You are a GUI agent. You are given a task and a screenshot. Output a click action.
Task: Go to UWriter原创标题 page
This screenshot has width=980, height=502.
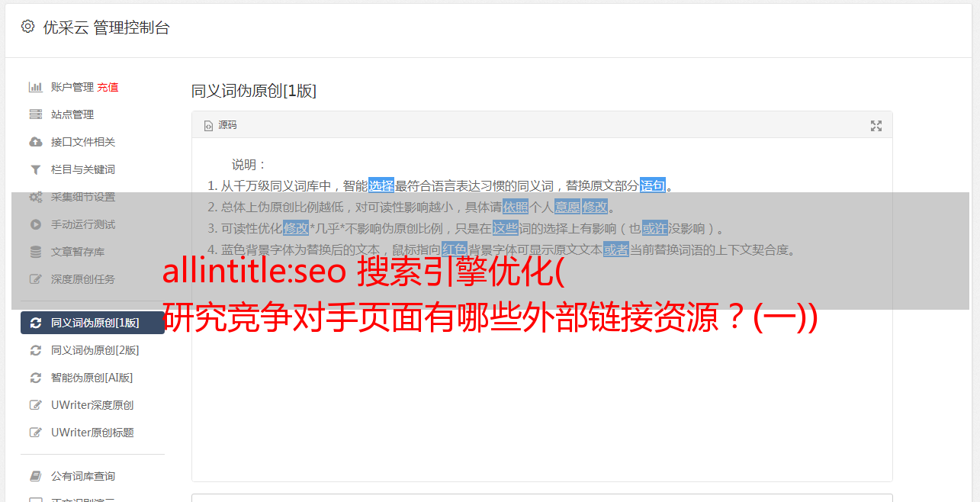[92, 433]
